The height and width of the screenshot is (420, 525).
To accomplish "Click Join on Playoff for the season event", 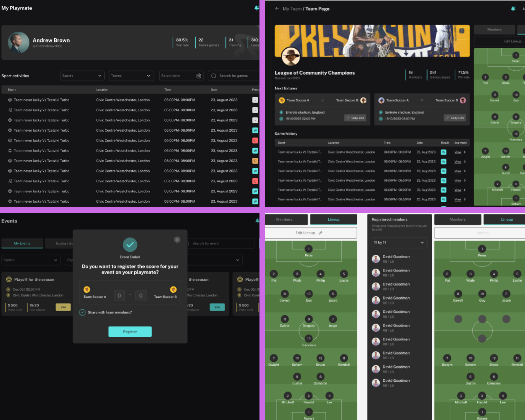I will (63, 307).
